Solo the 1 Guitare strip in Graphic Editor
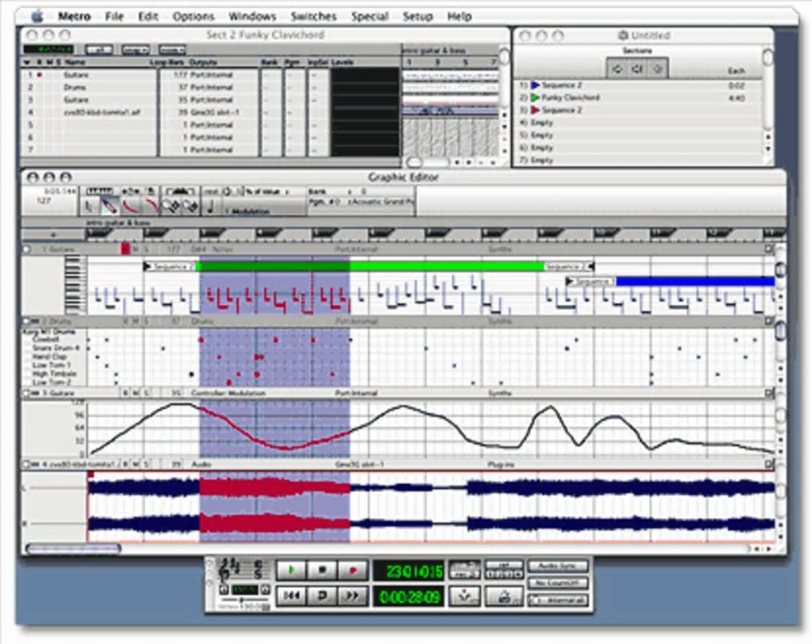The image size is (812, 644). pyautogui.click(x=146, y=249)
